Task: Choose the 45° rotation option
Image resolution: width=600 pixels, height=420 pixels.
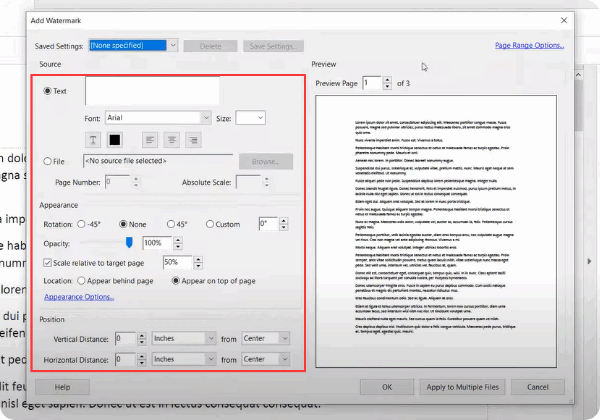Action: 171,224
